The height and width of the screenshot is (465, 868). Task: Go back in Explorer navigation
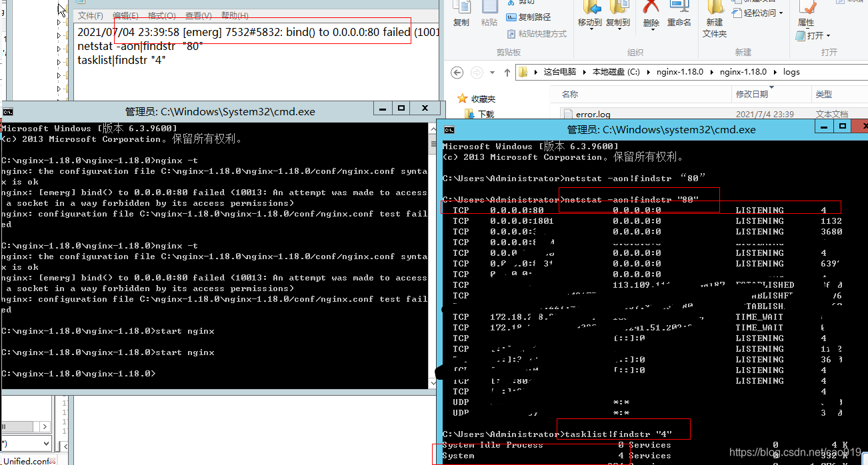coord(457,72)
